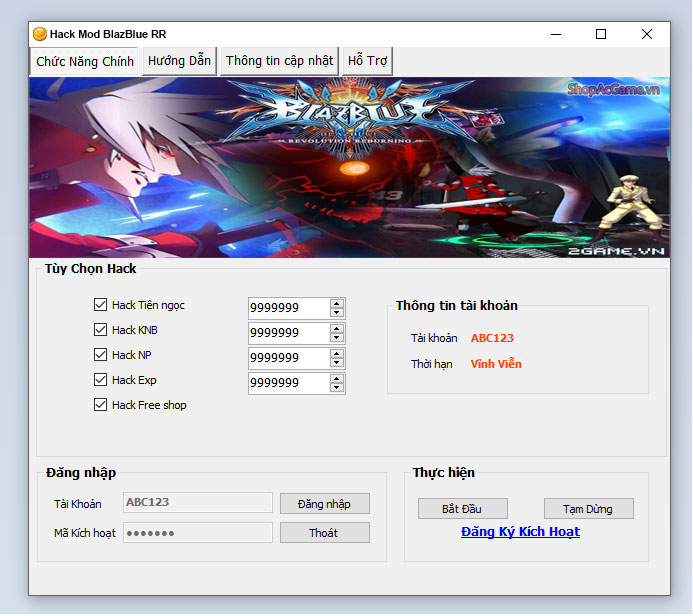Viewport: 693px width, 616px height.
Task: Increase Hack KNB value with up arrow
Action: click(x=337, y=329)
